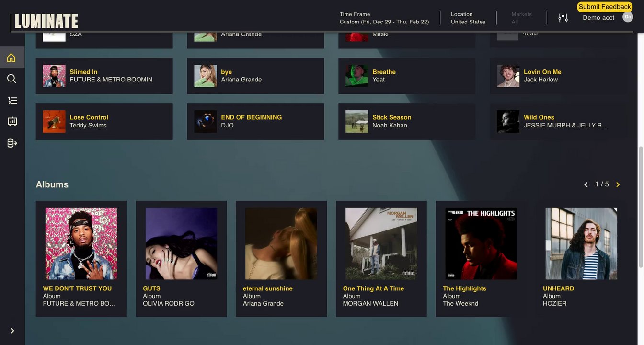Image resolution: width=644 pixels, height=345 pixels.
Task: Click One Thing At A Time cover
Action: click(381, 243)
